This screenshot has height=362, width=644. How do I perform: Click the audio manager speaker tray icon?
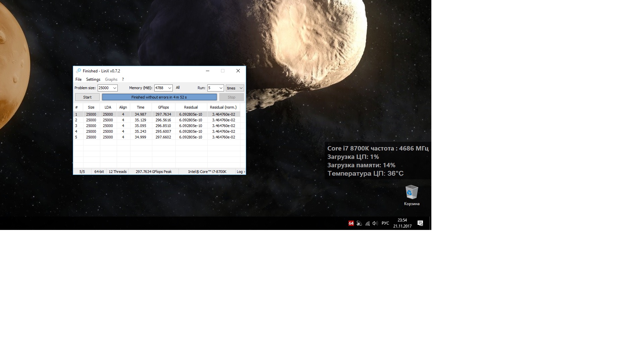[x=359, y=223]
